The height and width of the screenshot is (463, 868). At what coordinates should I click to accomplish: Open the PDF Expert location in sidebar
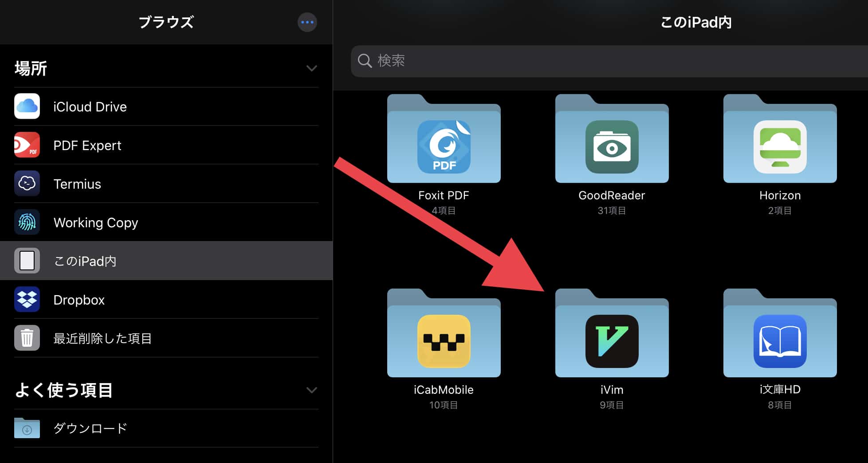tap(87, 145)
